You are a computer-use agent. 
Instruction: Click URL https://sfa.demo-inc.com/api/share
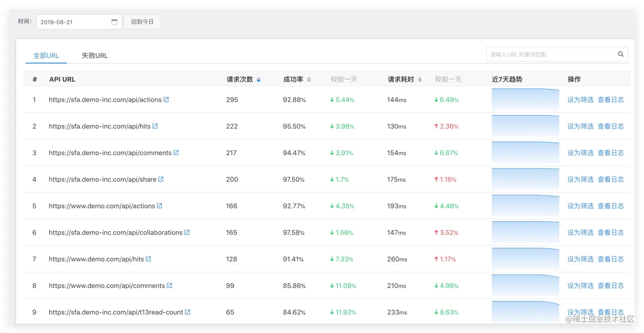point(103,180)
